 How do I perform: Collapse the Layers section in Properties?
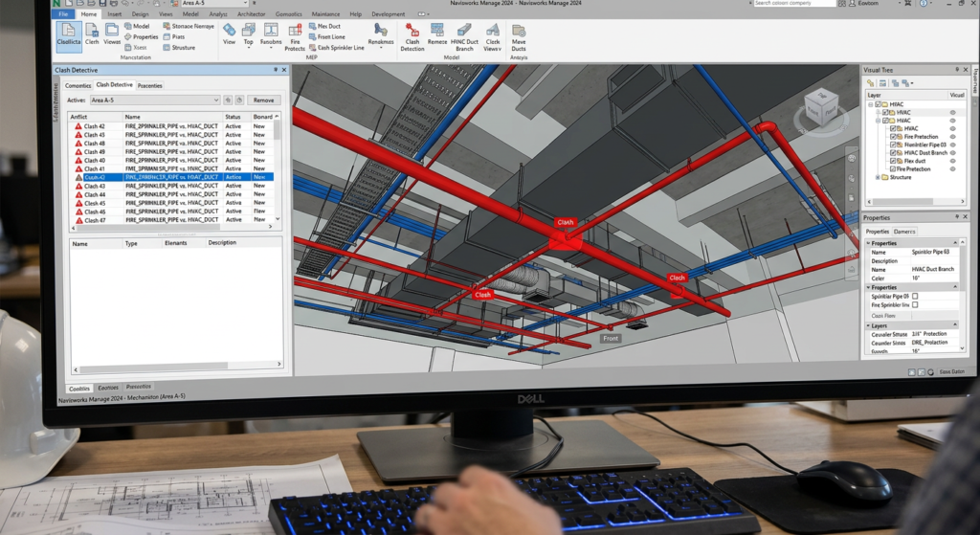[954, 325]
